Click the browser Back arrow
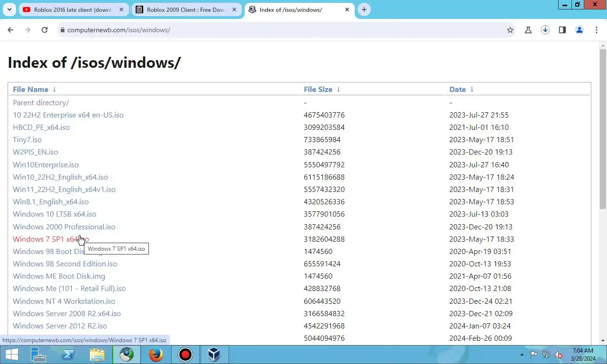Image resolution: width=607 pixels, height=364 pixels. 10,30
